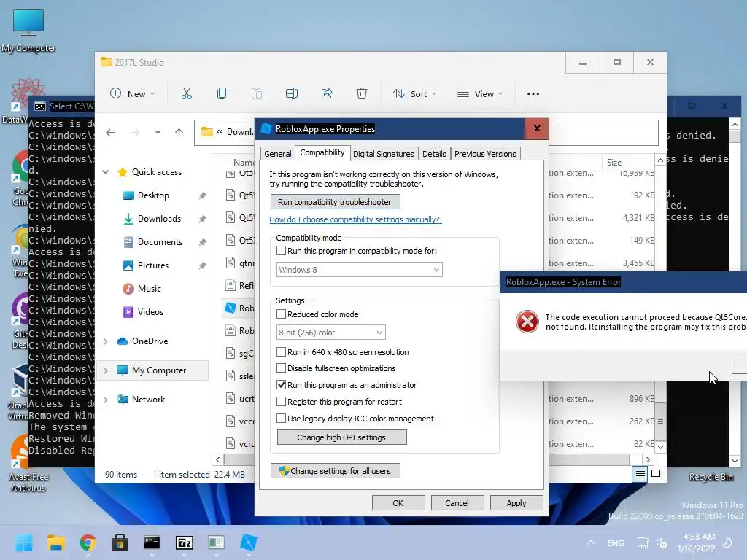Click Change high DPI settings button
The image size is (747, 560).
coord(341,437)
